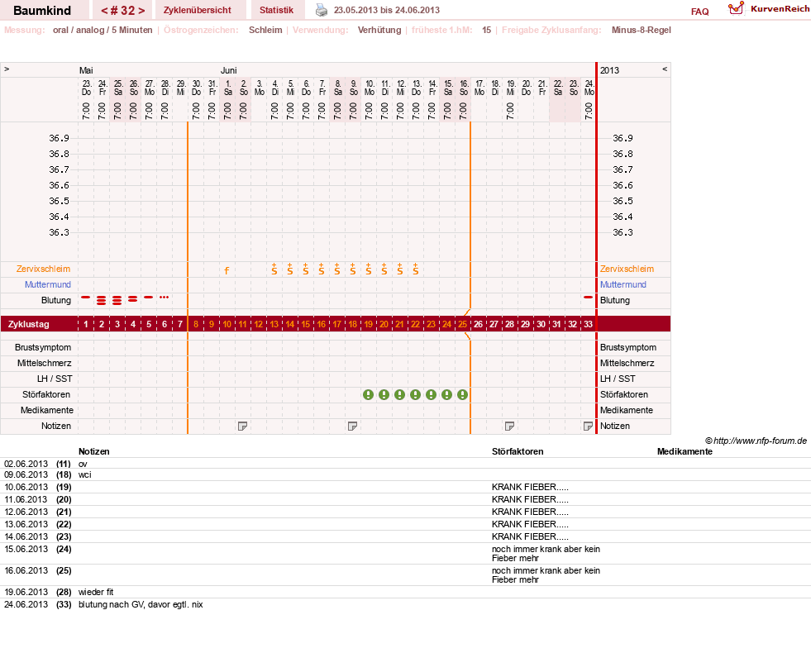The height and width of the screenshot is (672, 811).
Task: Click the Störfaktoren column heading in the notes table
Action: [518, 451]
